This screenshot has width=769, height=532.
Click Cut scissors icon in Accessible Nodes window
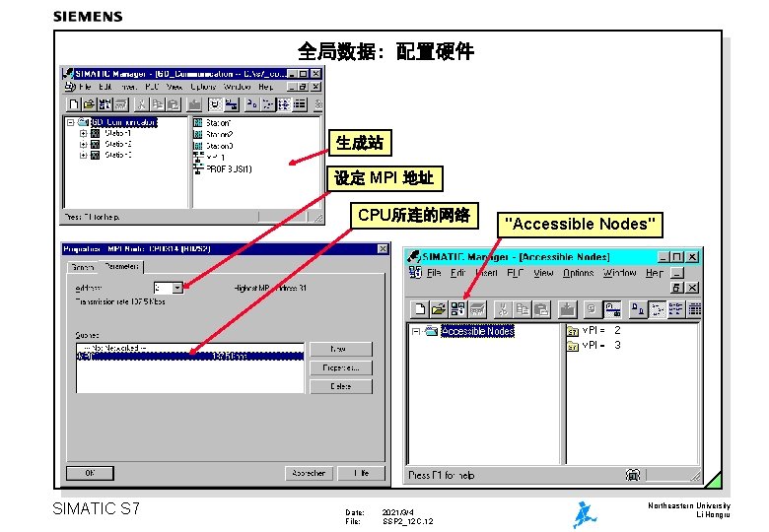click(x=502, y=308)
